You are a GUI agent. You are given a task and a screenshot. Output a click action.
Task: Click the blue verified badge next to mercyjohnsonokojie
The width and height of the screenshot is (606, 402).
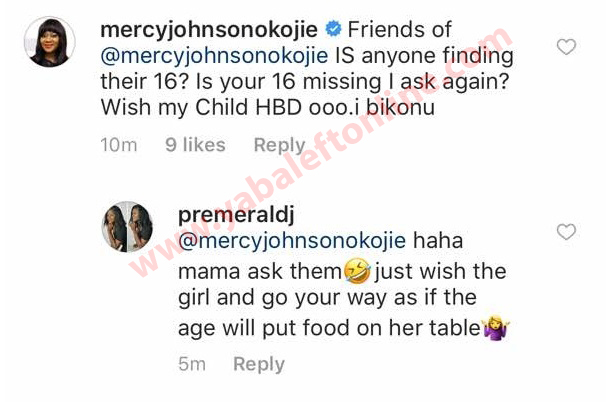pos(333,29)
